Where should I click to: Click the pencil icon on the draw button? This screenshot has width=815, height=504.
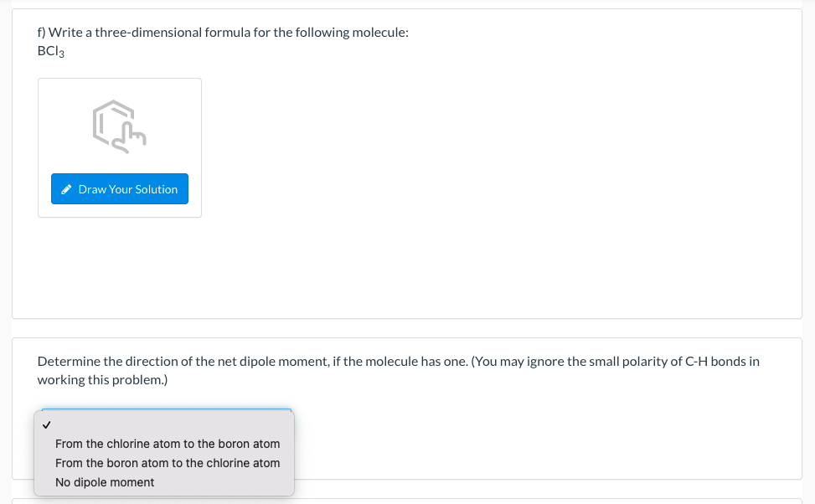pyautogui.click(x=67, y=189)
